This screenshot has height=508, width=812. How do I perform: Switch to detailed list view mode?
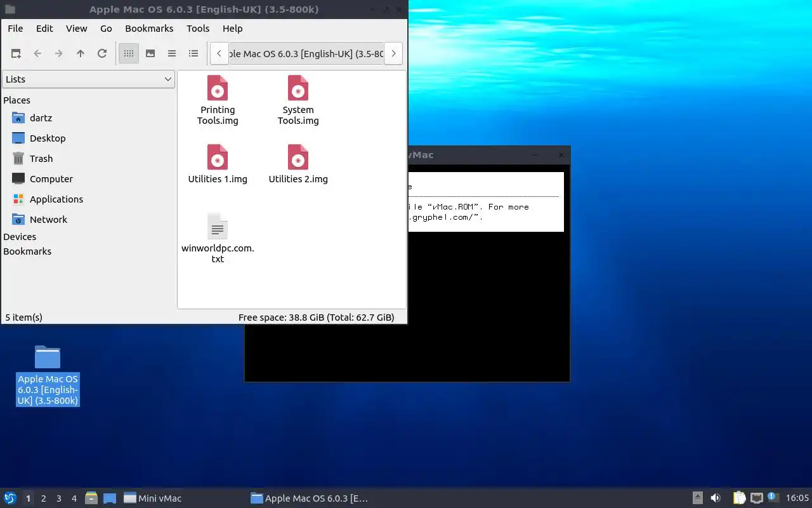tap(193, 53)
